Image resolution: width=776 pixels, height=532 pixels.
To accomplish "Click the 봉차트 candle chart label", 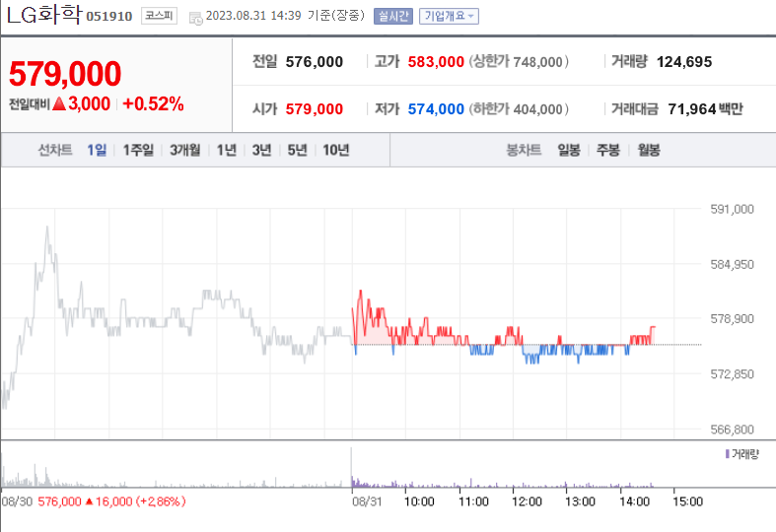I will [524, 150].
